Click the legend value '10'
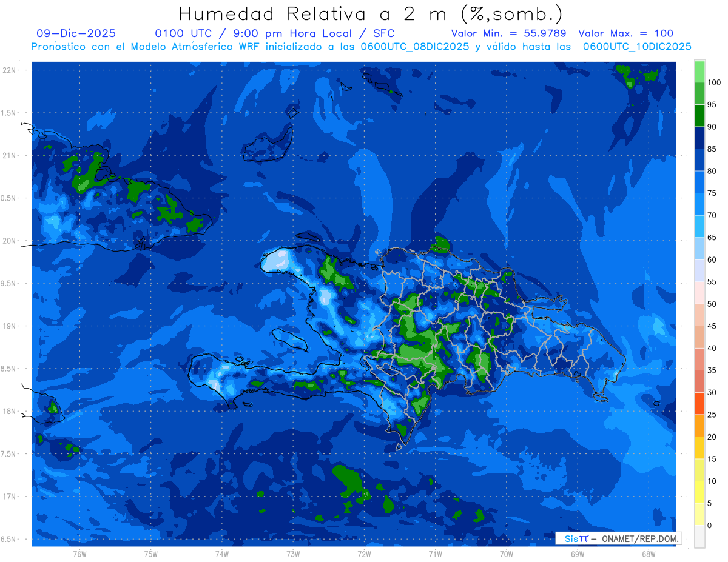The image size is (728, 562). click(712, 481)
